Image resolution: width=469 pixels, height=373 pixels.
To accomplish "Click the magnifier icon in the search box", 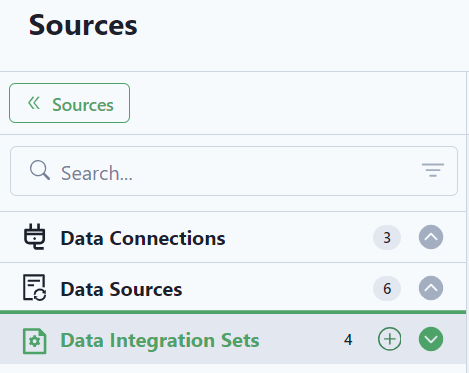I will [40, 170].
